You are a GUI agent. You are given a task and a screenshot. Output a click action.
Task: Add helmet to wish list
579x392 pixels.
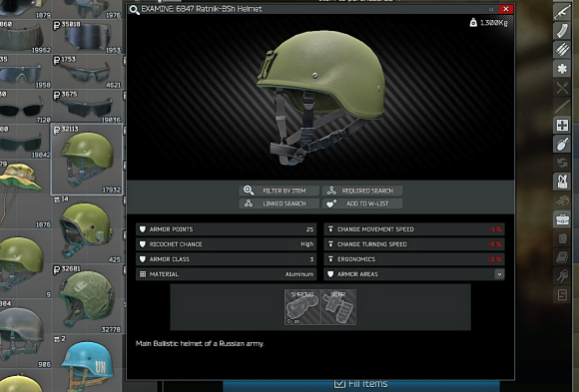coord(362,203)
